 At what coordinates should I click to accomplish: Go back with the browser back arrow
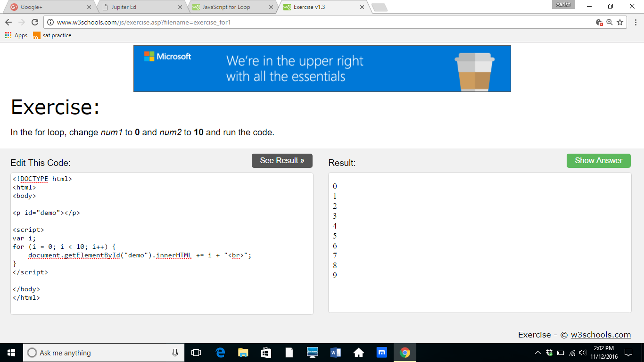click(x=8, y=22)
